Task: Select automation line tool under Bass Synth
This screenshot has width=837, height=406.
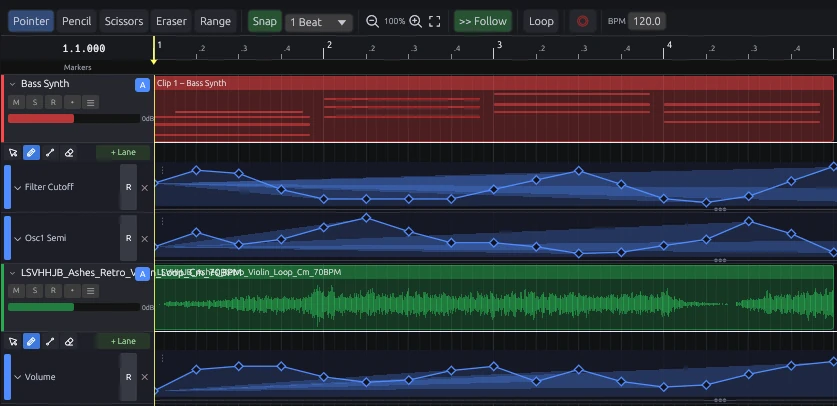Action: pos(50,153)
